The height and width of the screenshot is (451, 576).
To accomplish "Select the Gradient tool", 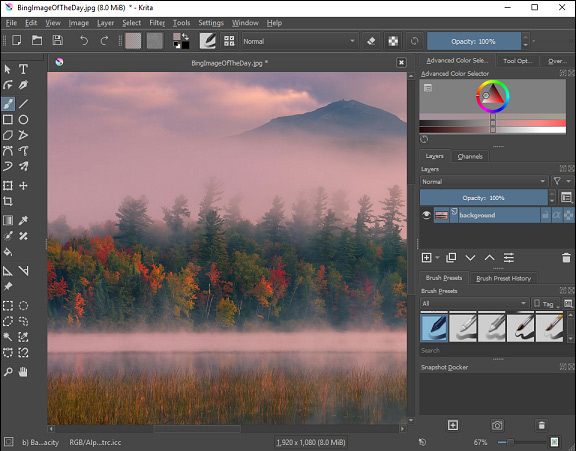I will point(8,220).
